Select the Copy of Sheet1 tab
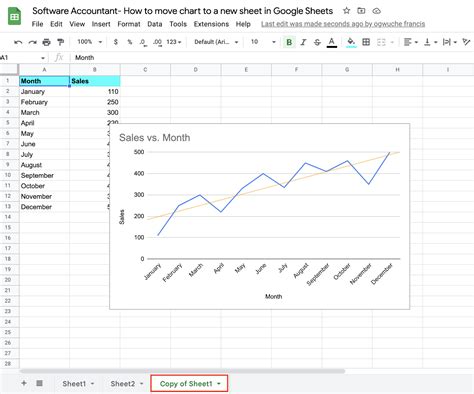 tap(189, 383)
